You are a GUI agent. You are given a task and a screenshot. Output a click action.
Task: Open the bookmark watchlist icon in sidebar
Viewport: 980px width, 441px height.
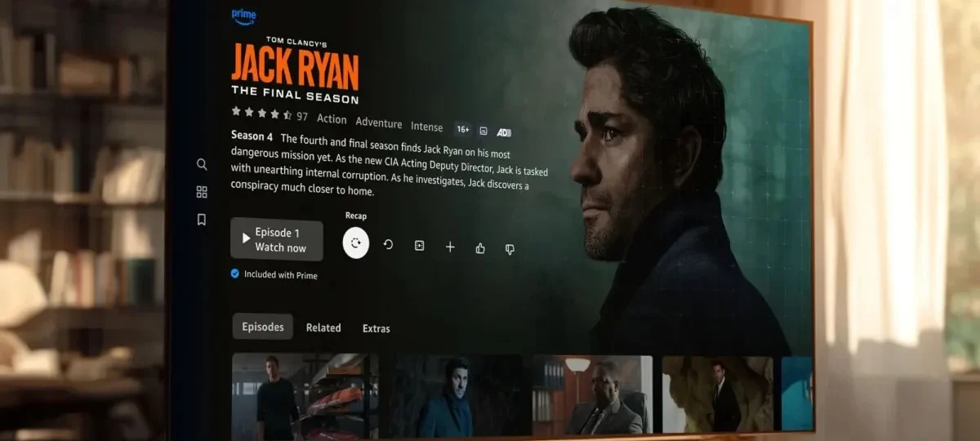(x=202, y=220)
